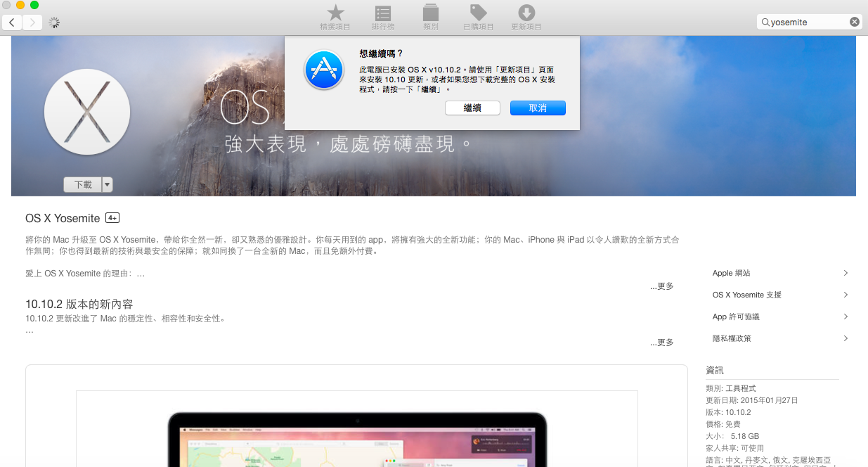Image resolution: width=868 pixels, height=467 pixels.
Task: Open the Updates (更新項目) tab
Action: (526, 18)
